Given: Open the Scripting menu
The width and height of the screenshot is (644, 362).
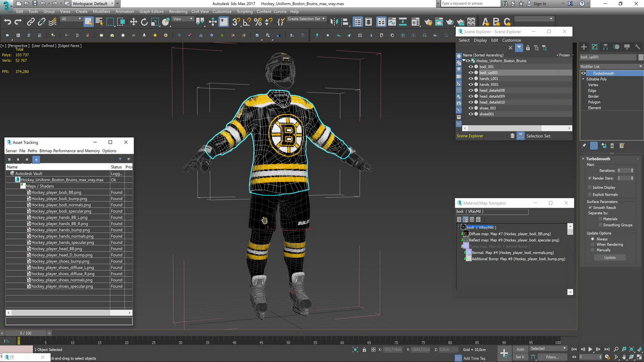Looking at the screenshot, I should click(245, 11).
